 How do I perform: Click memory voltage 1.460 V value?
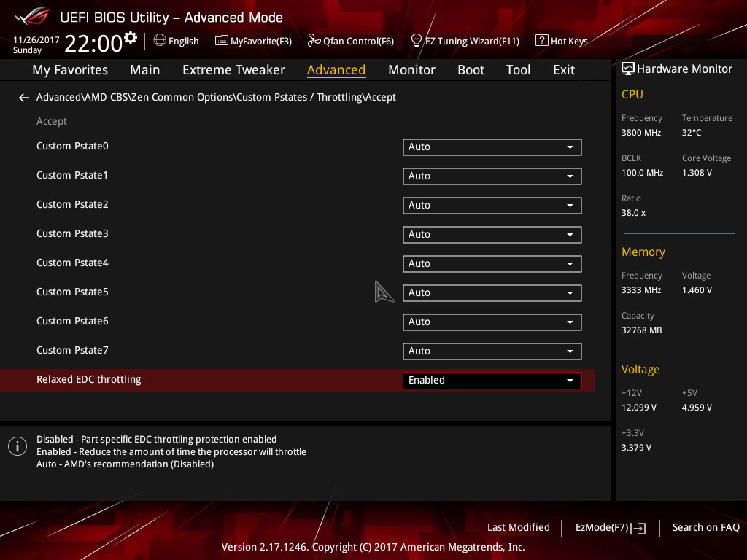tap(697, 290)
